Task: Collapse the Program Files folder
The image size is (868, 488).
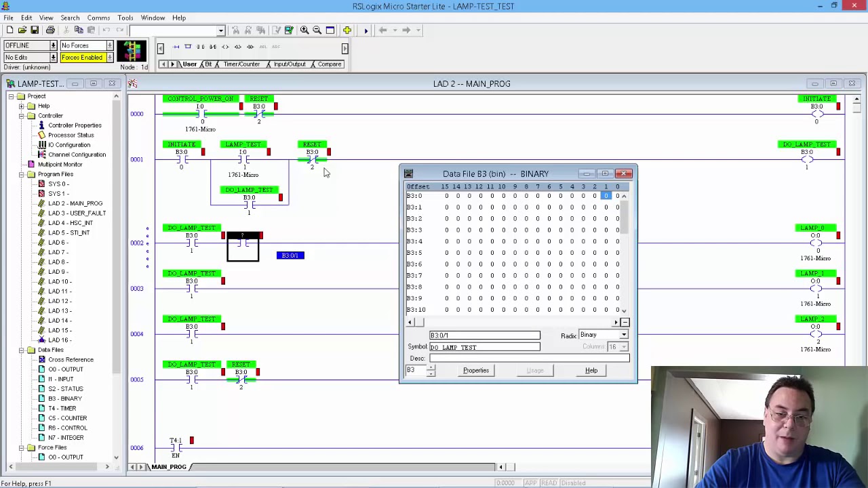Action: pyautogui.click(x=21, y=174)
